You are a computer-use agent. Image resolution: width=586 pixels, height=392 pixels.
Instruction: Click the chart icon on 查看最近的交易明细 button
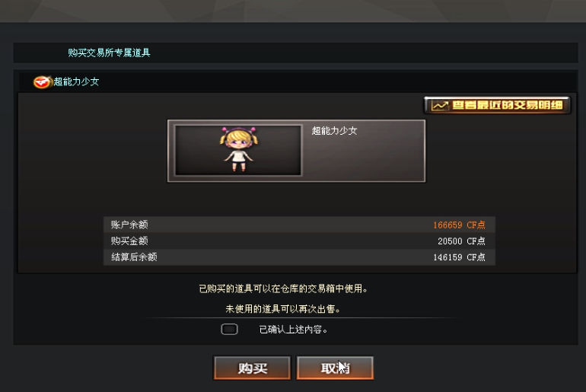(440, 105)
